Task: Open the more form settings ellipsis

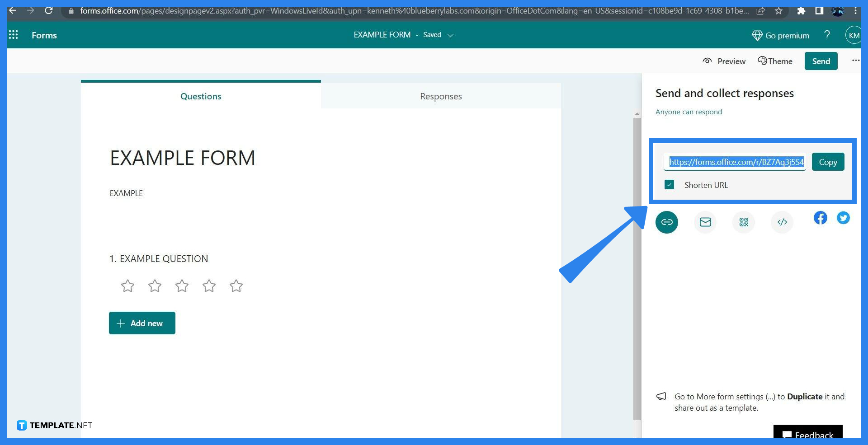Action: (855, 60)
